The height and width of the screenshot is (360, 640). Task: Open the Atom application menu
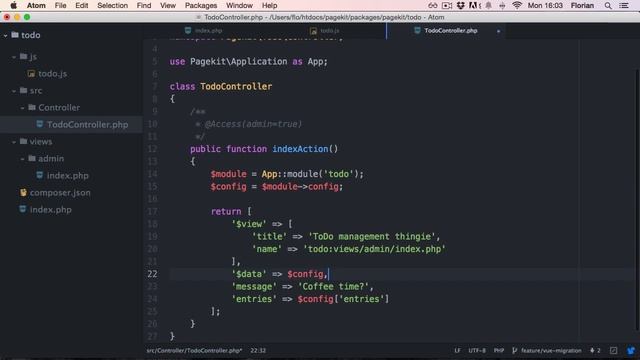click(x=36, y=5)
